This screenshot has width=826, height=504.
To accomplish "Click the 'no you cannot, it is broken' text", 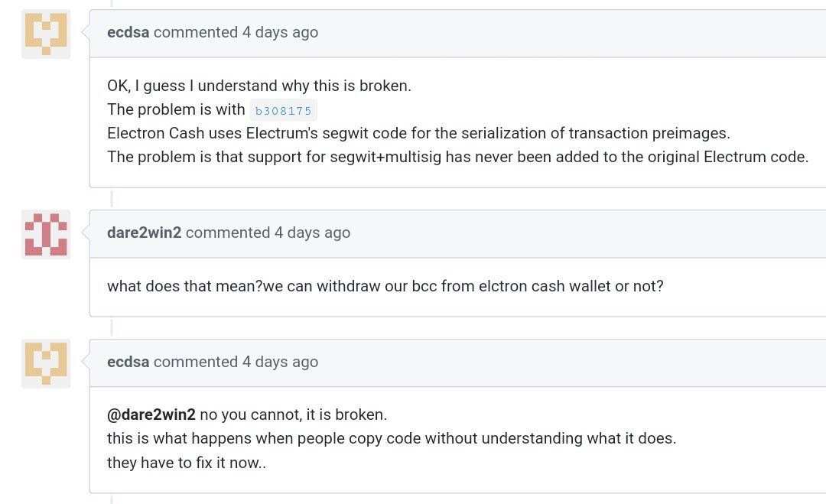I will (x=294, y=415).
